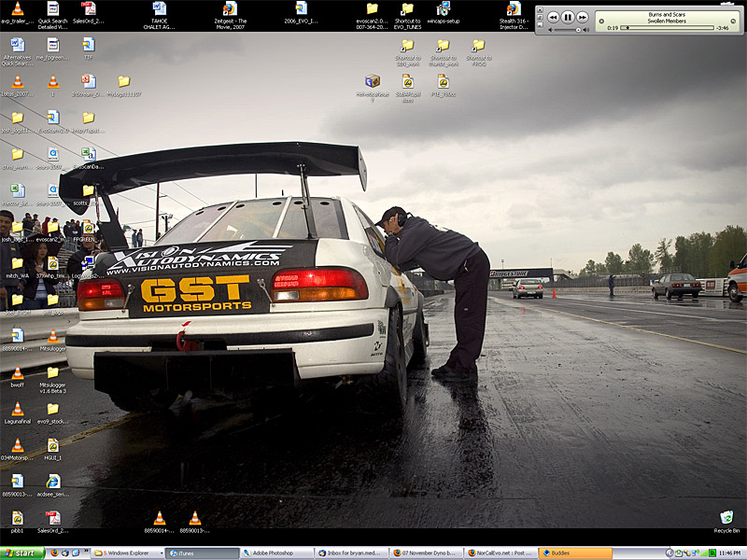Open the Stealth 316 Injector shortcut
Image resolution: width=747 pixels, height=560 pixels.
pos(514,15)
